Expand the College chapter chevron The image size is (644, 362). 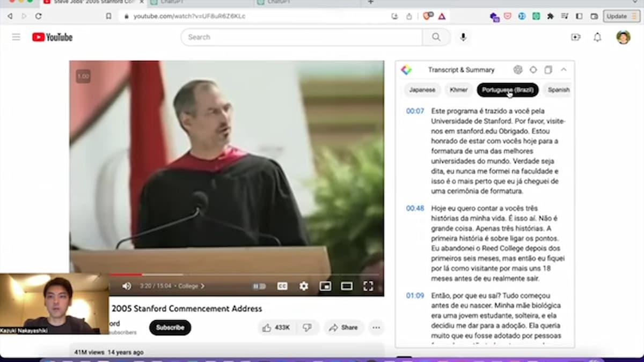pyautogui.click(x=203, y=286)
